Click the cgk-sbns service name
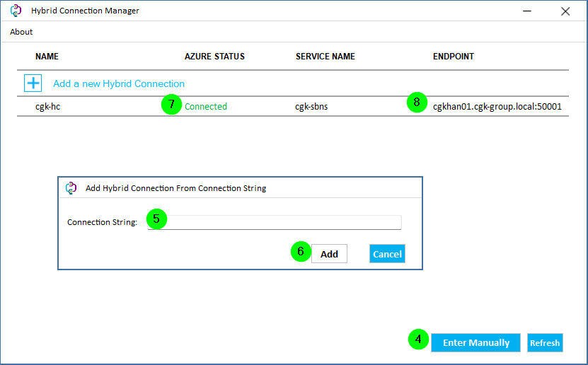The image size is (588, 365). [311, 106]
